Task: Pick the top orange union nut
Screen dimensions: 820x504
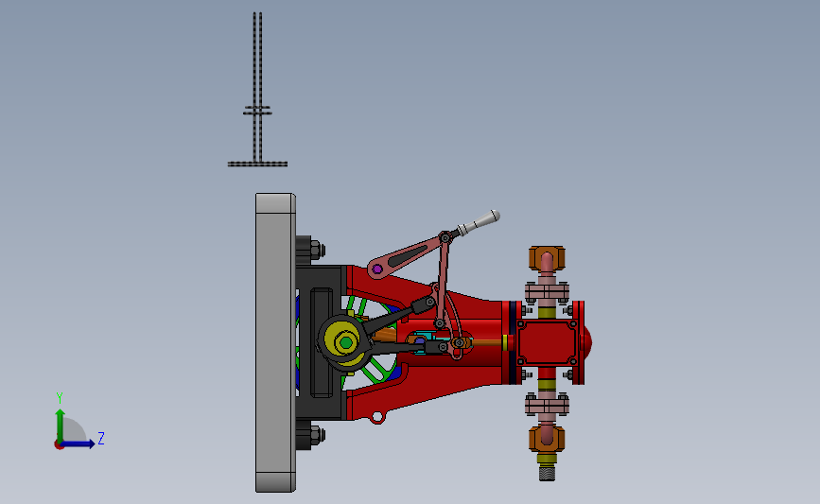Action: [547, 258]
